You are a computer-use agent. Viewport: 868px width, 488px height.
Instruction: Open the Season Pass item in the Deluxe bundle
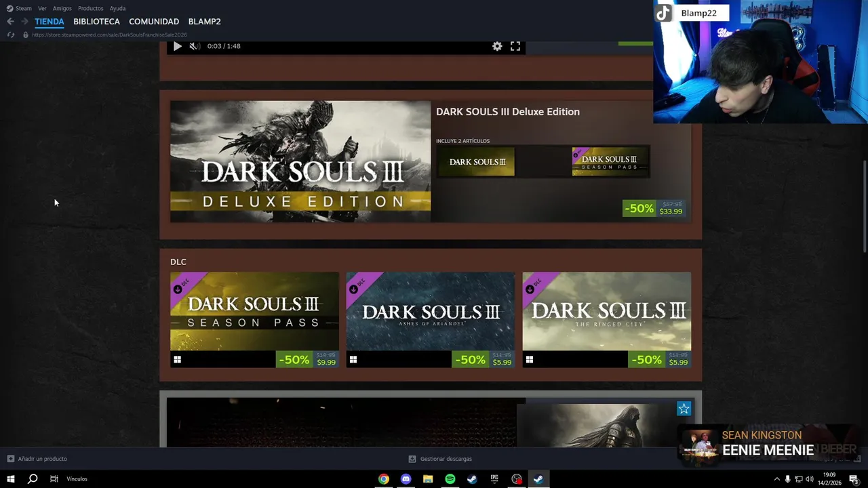[x=610, y=162]
